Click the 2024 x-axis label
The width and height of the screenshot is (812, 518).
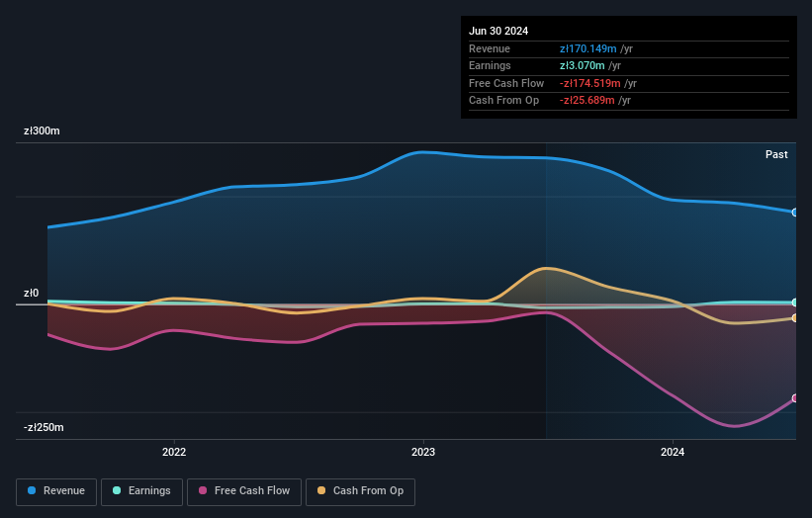pos(673,453)
